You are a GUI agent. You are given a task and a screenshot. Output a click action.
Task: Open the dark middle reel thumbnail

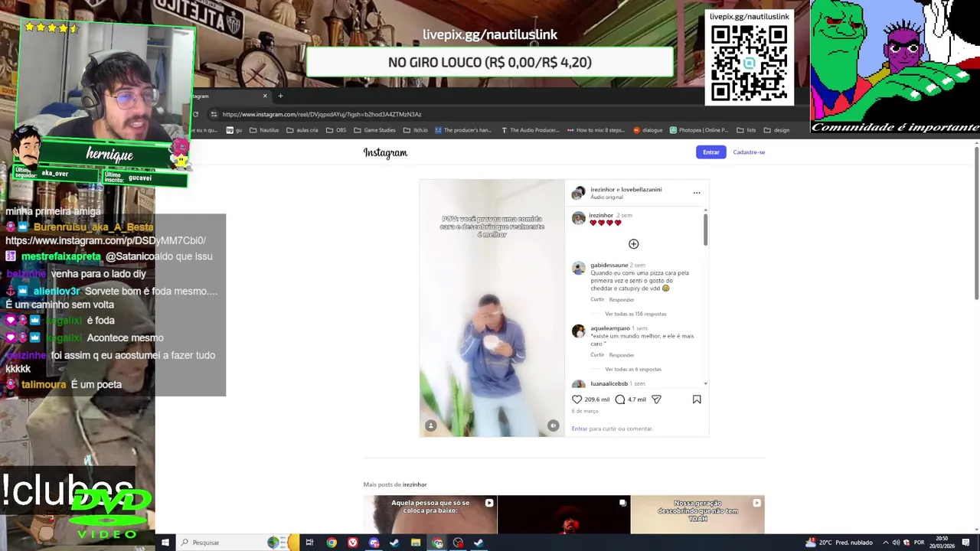point(563,514)
